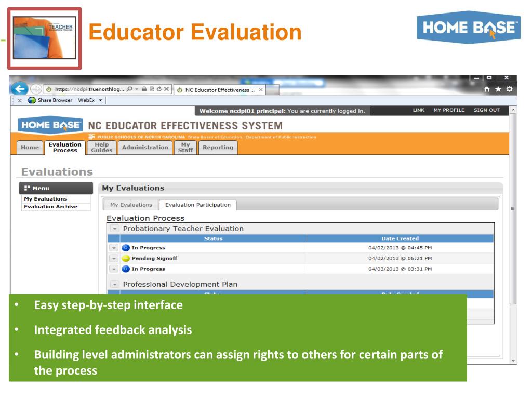Viewport: 532px width, 399px height.
Task: Maximize the browser window
Action: click(x=489, y=78)
